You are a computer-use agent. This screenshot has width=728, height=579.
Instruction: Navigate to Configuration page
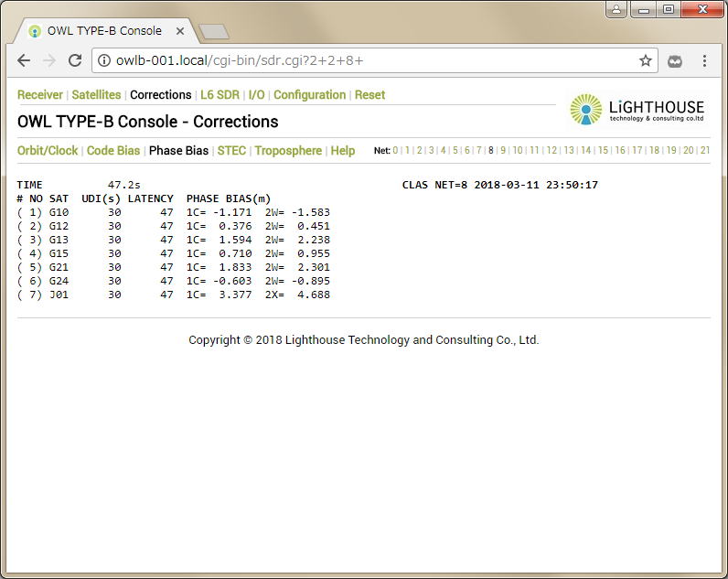point(309,95)
